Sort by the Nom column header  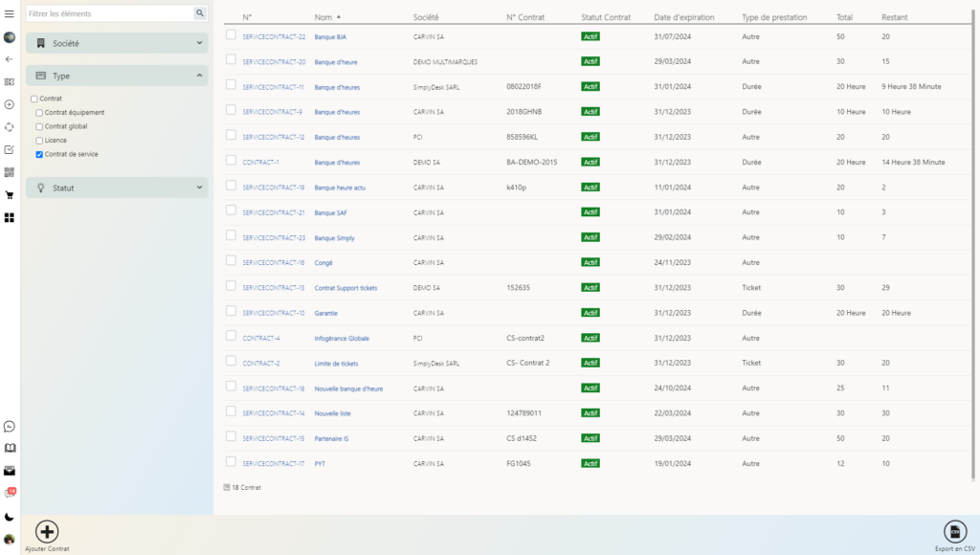(323, 17)
